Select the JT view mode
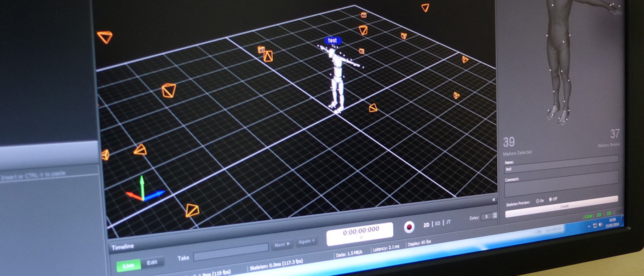 [448, 223]
